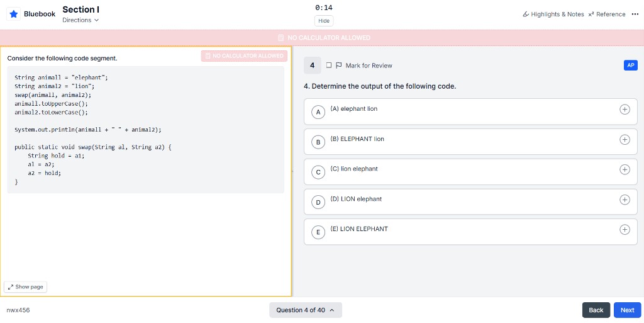Image resolution: width=644 pixels, height=323 pixels.
Task: Toggle Mark for Review checkbox
Action: tap(329, 65)
